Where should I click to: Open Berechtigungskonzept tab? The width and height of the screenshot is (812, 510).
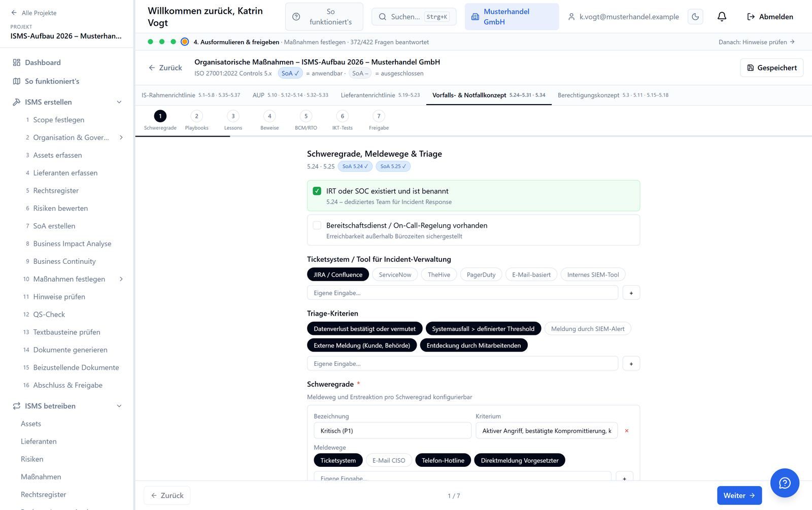tap(613, 95)
